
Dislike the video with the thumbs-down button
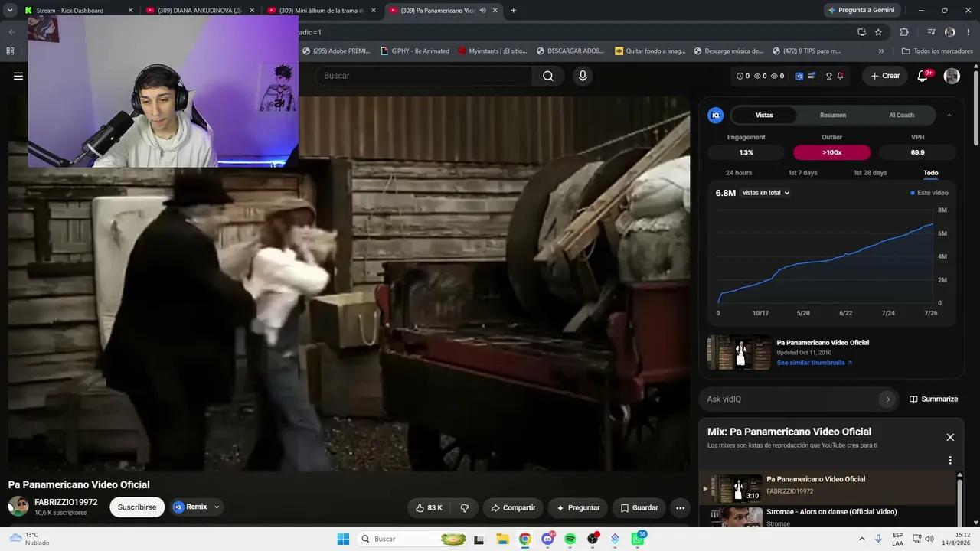[464, 507]
